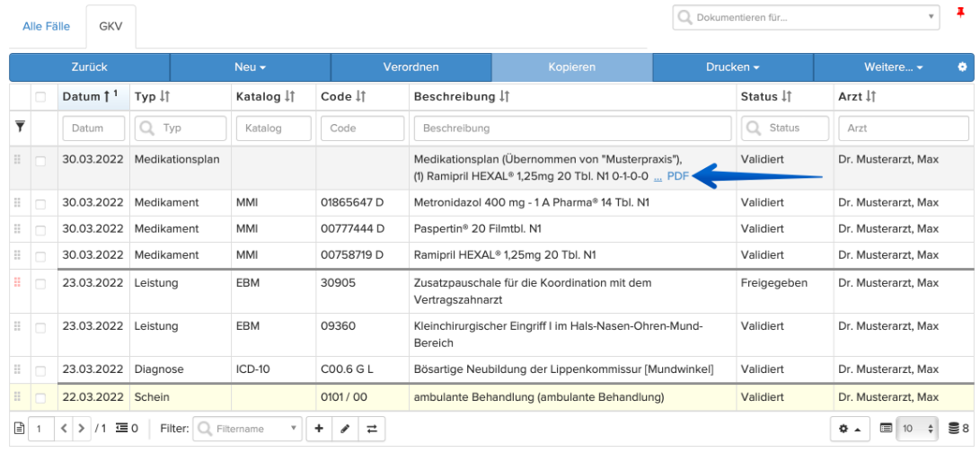The width and height of the screenshot is (980, 453).
Task: Open the Drucken dropdown menu
Action: pyautogui.click(x=732, y=67)
